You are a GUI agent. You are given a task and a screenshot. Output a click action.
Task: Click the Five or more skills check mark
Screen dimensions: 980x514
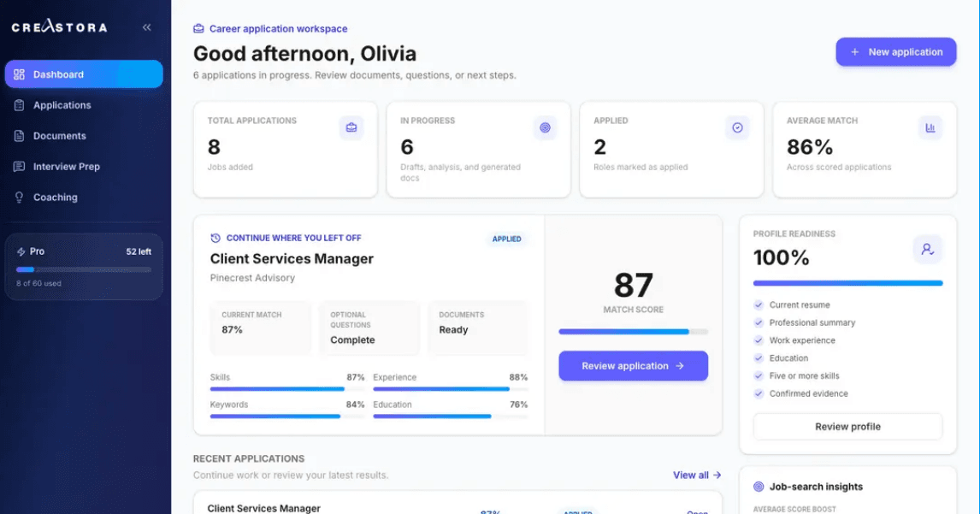pos(759,375)
